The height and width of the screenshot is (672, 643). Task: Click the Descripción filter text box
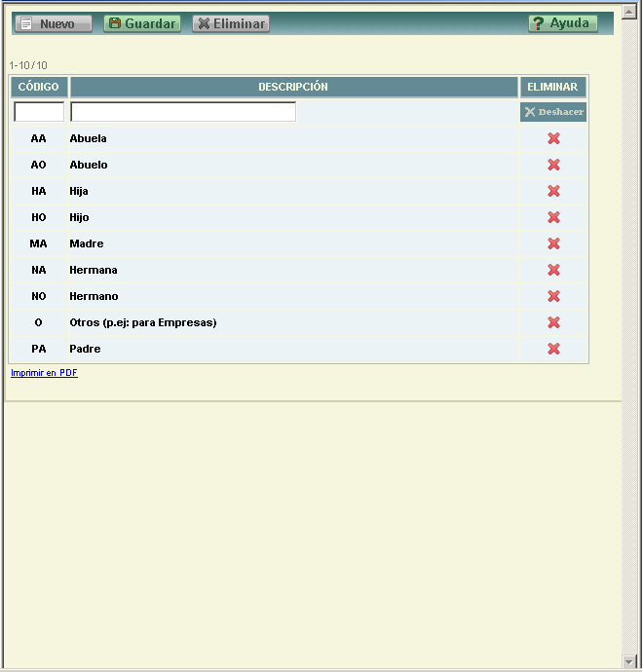click(183, 112)
